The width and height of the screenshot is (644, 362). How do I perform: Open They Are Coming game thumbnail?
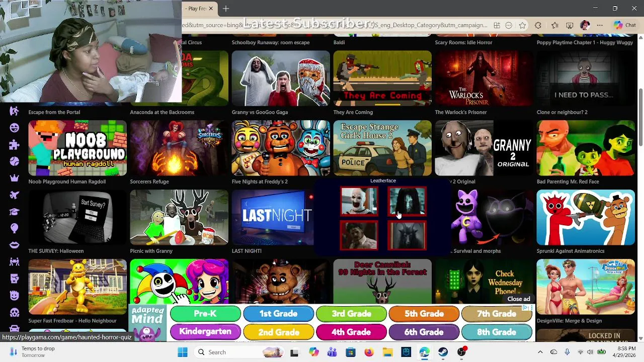[382, 78]
